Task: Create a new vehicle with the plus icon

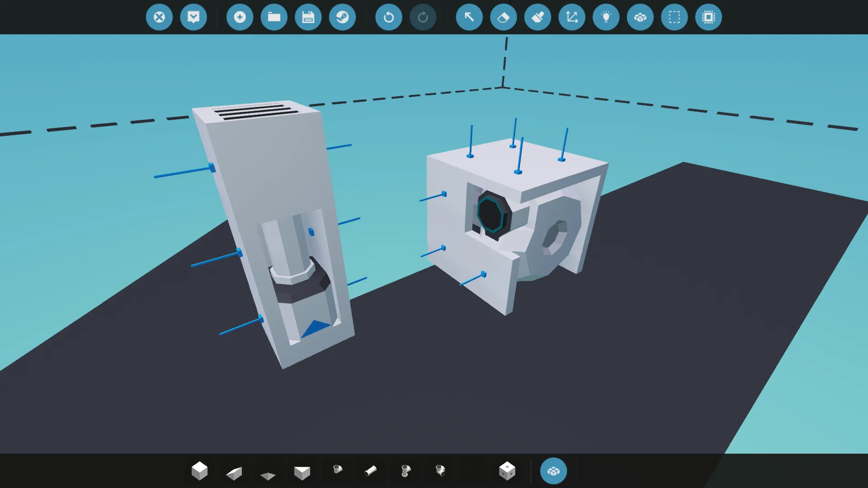Action: point(240,17)
